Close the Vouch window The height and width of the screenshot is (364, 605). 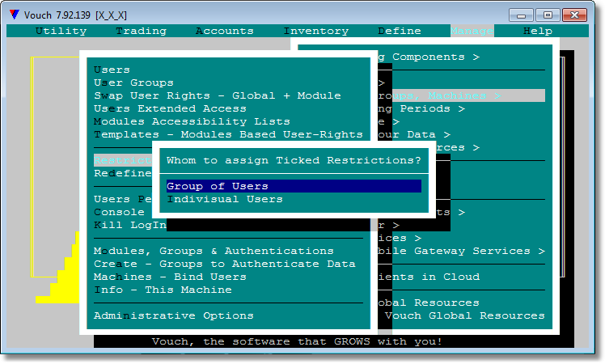(x=574, y=15)
